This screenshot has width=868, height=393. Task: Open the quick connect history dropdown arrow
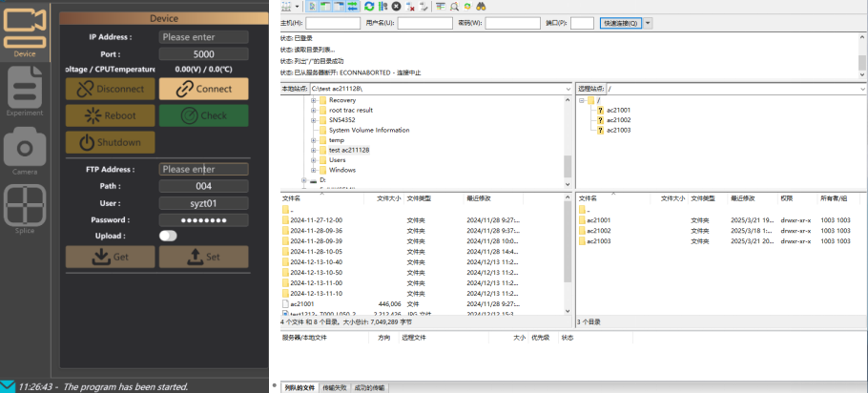[649, 23]
